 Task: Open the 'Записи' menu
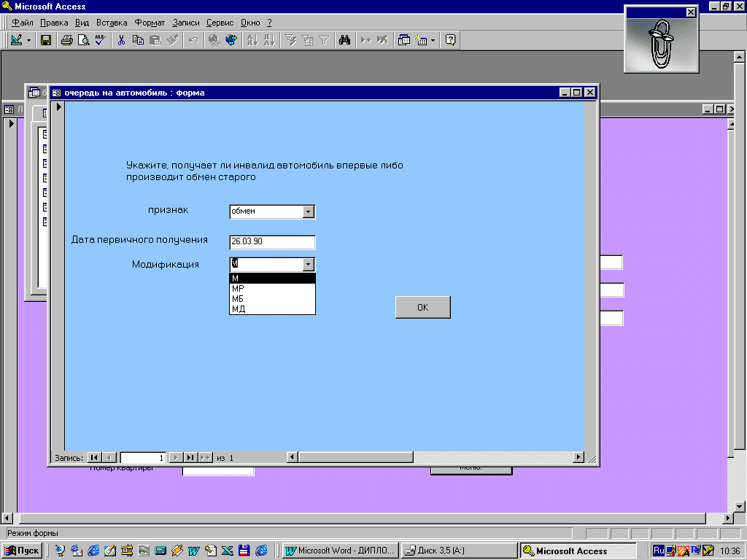(x=185, y=23)
